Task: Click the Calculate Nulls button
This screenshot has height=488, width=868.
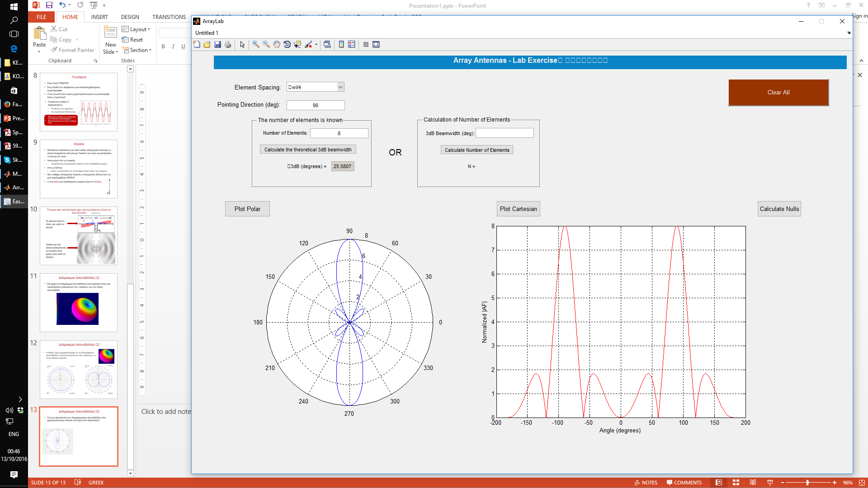Action: (x=779, y=209)
